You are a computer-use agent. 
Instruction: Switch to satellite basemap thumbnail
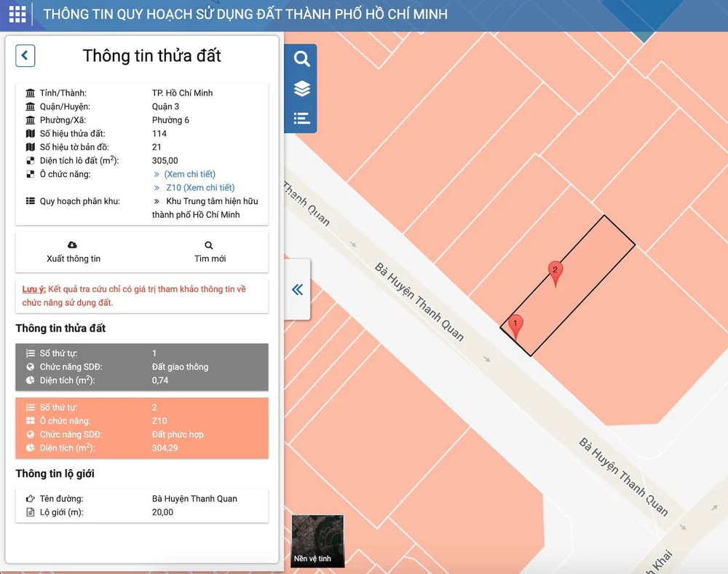coord(317,540)
